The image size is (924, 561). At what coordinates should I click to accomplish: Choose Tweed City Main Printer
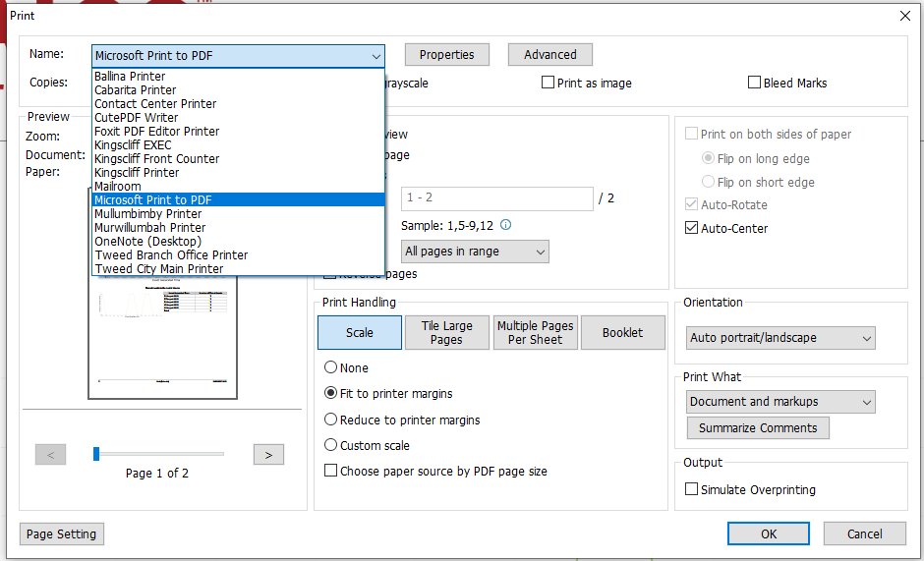(x=239, y=269)
